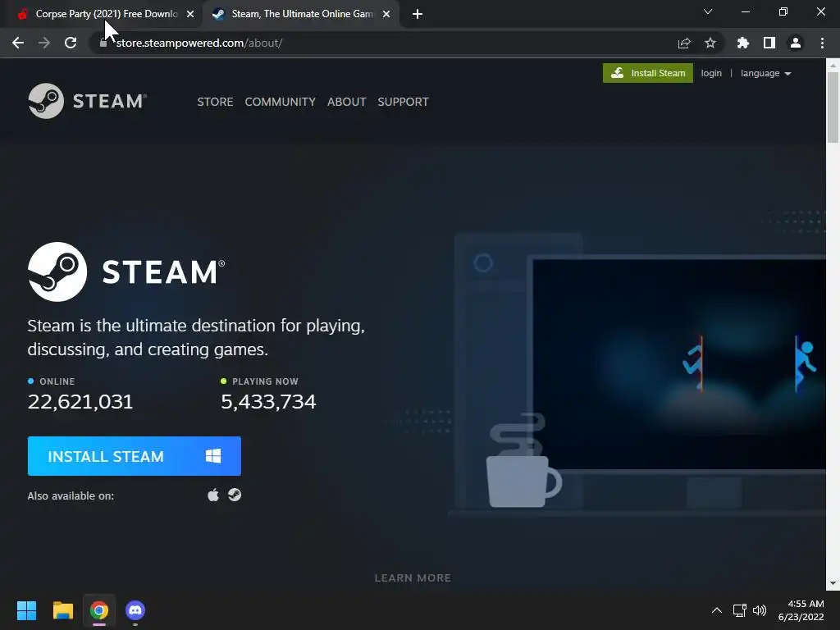Screen dimensions: 840x630
Task: Open the COMMUNITY menu
Action: point(281,102)
